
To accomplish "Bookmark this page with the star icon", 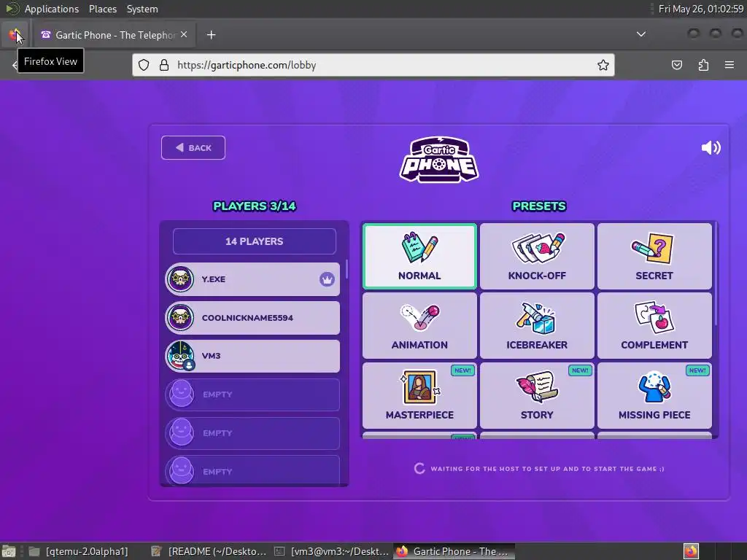I will click(x=603, y=65).
